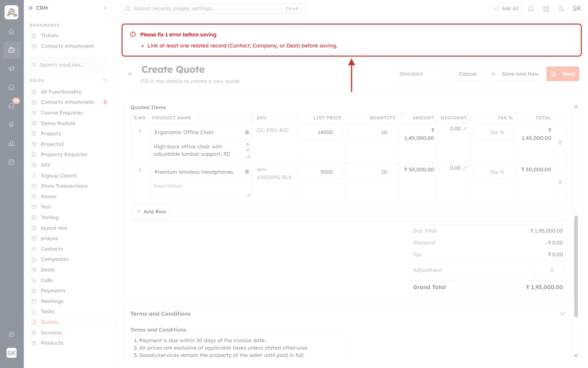
Task: Click the Adjustment amount field
Action: [548, 270]
